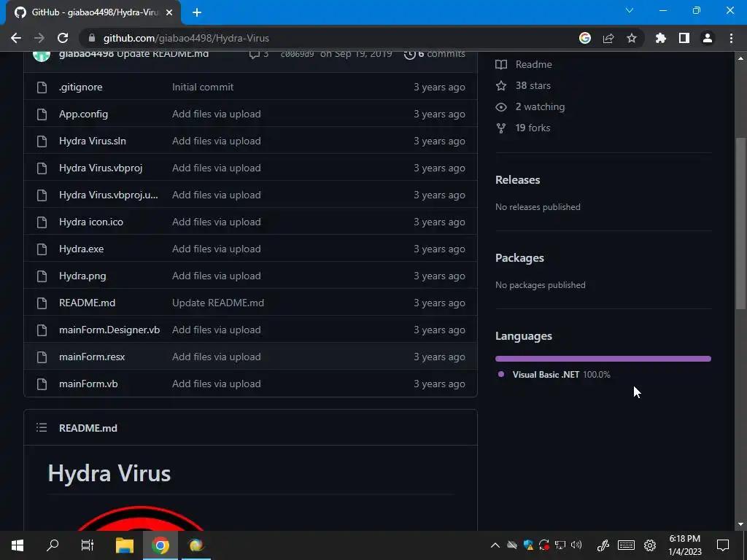Click the file icon beside Hydra.exe
Viewport: 747px width, 560px height.
tap(42, 249)
